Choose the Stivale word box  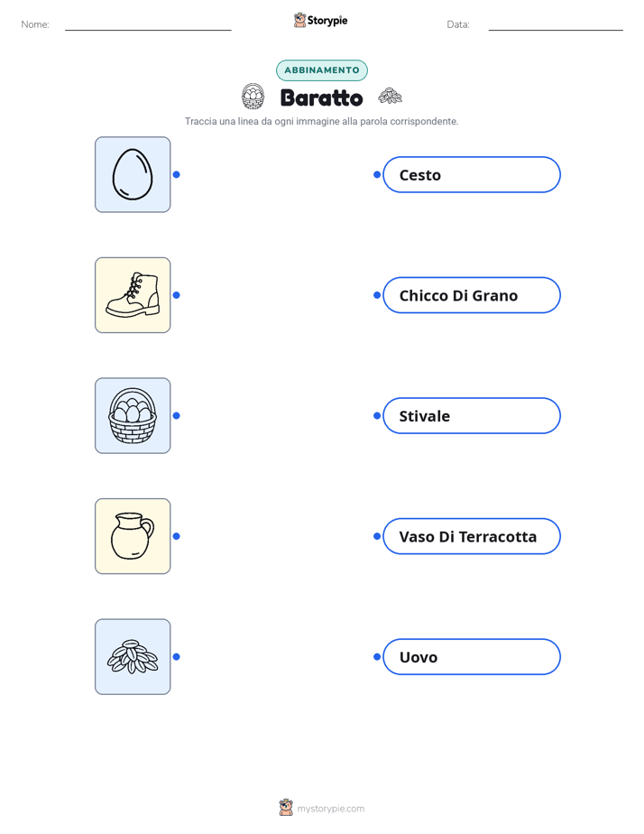[472, 415]
